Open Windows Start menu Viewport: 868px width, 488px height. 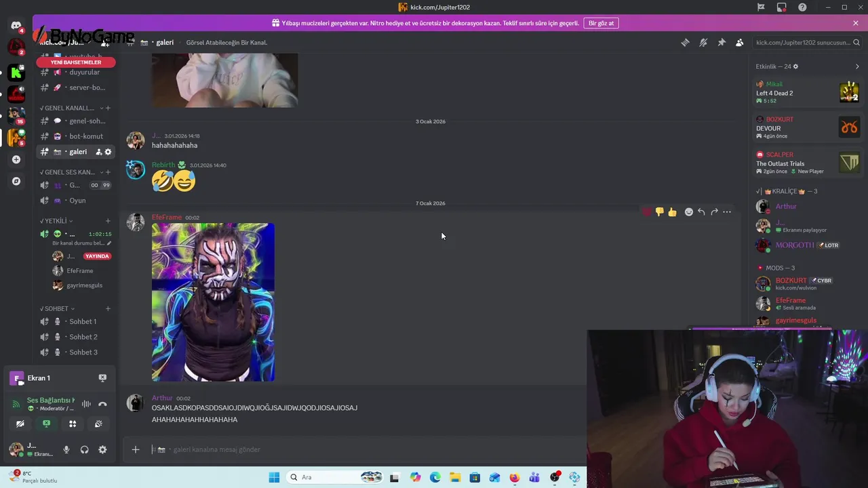[274, 477]
